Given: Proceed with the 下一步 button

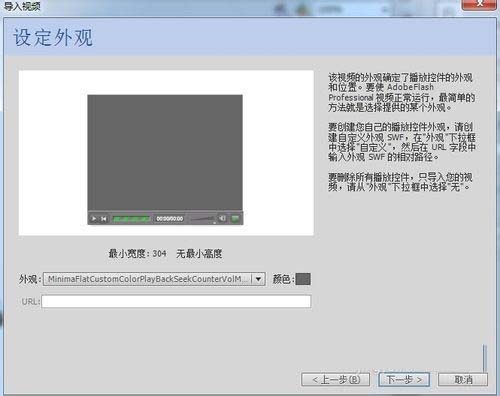Looking at the screenshot, I should coord(404,379).
